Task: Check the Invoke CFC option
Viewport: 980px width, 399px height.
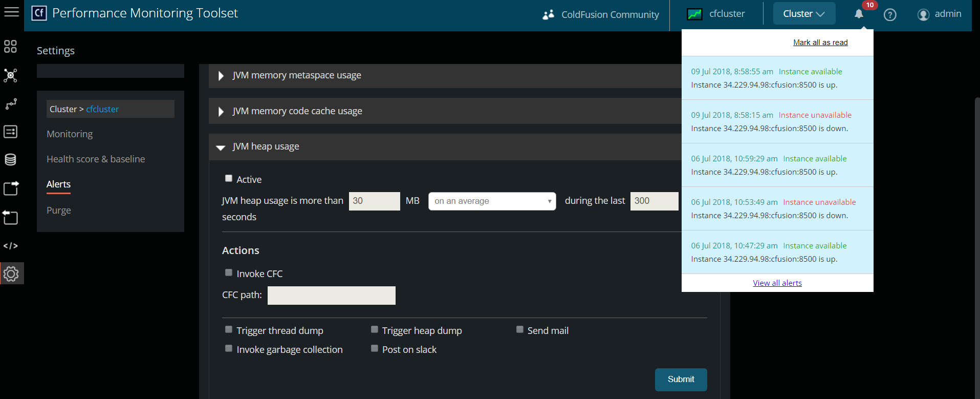Action: click(x=229, y=273)
